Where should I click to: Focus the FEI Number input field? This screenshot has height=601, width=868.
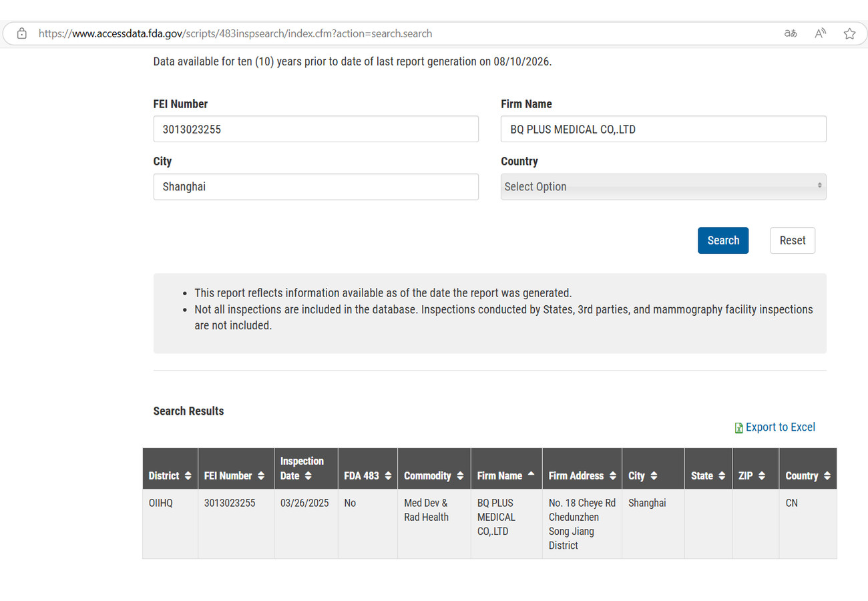(x=316, y=129)
